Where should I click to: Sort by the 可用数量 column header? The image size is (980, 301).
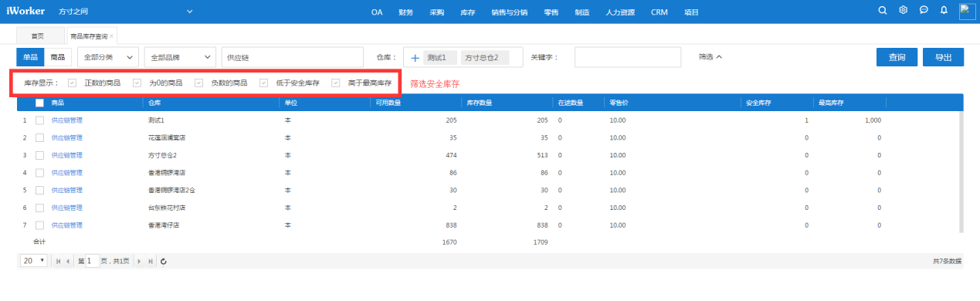[388, 103]
